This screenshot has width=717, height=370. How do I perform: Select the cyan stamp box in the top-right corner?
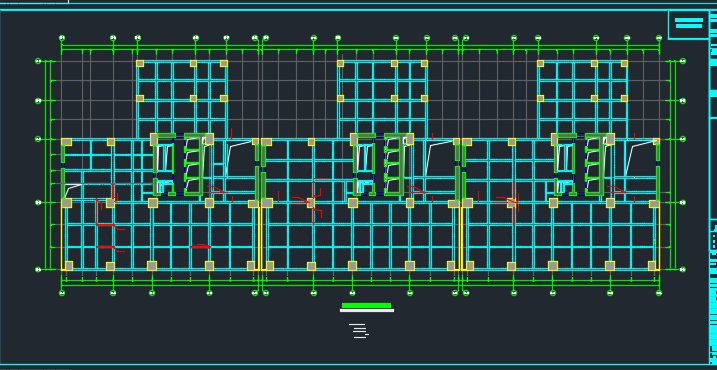tap(689, 24)
